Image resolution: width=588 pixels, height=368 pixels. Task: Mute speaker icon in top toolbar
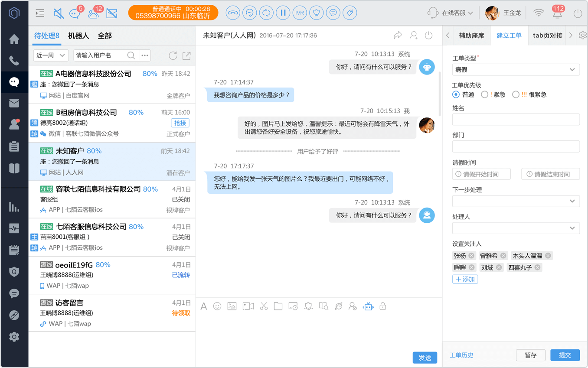click(x=59, y=13)
